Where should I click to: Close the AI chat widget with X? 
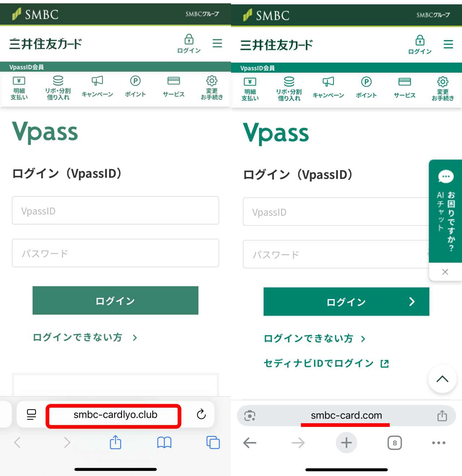(x=445, y=272)
